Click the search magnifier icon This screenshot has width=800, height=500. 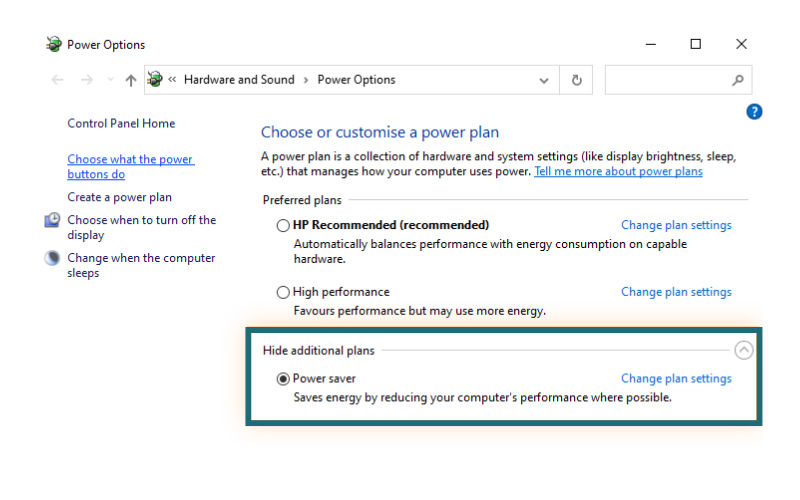click(738, 80)
